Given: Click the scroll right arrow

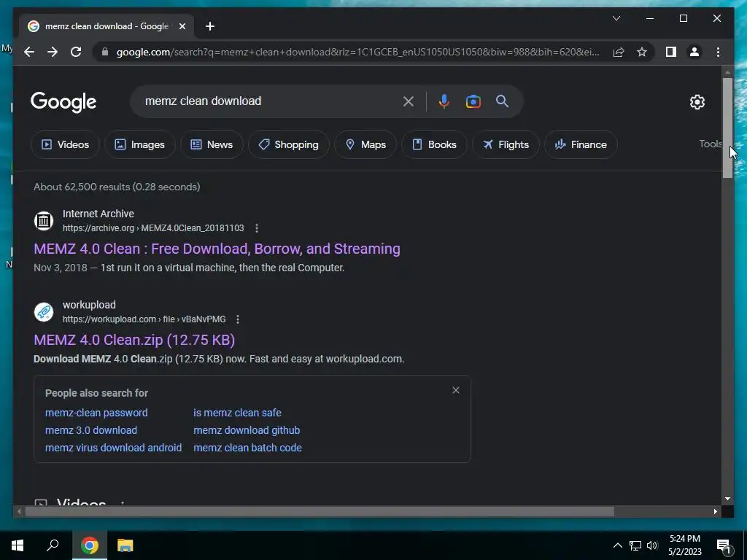Looking at the screenshot, I should tap(715, 512).
